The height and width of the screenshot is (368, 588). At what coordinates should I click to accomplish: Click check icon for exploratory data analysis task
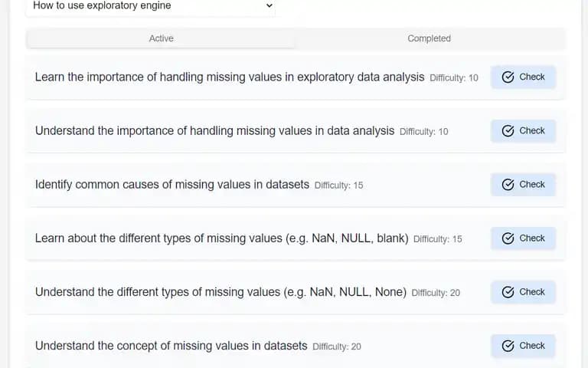point(508,77)
